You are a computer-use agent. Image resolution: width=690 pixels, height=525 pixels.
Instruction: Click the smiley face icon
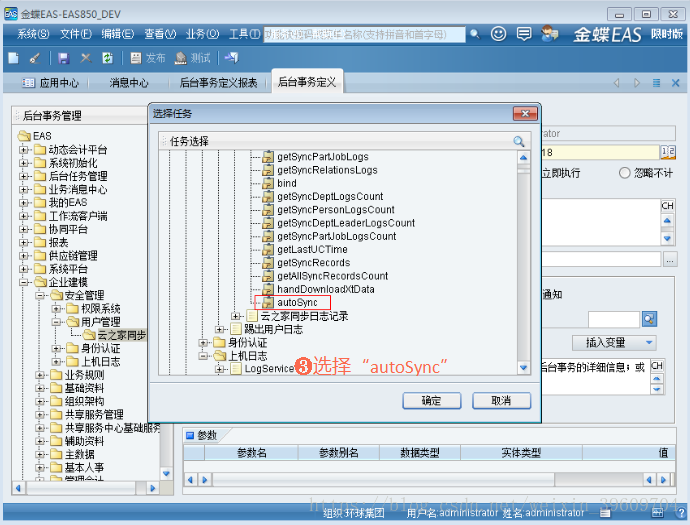(x=498, y=34)
